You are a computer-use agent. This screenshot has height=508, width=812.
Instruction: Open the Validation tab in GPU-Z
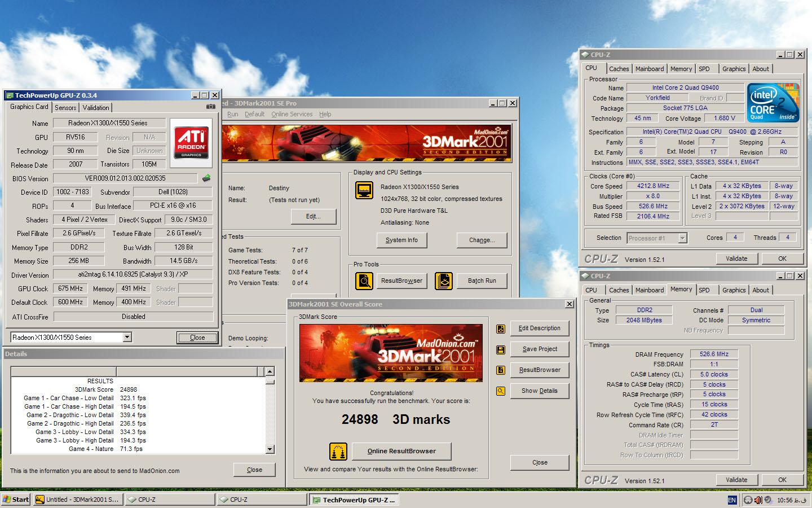pyautogui.click(x=96, y=107)
